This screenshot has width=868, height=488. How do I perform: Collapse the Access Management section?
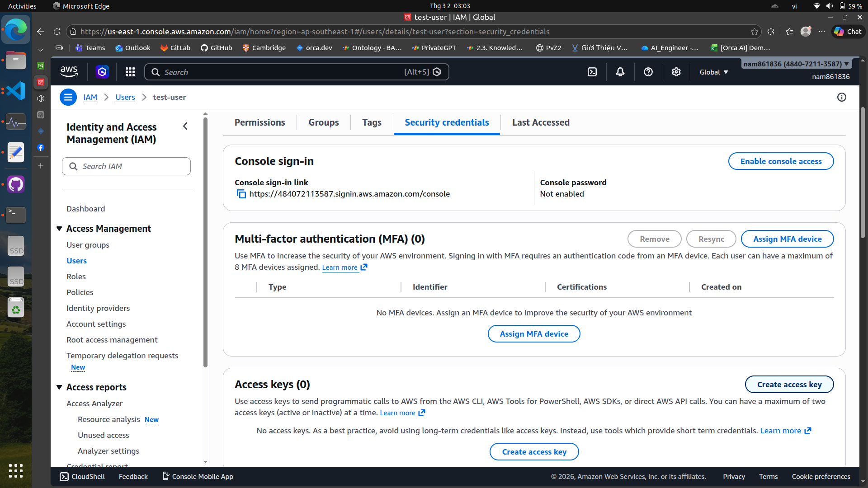[x=59, y=229]
